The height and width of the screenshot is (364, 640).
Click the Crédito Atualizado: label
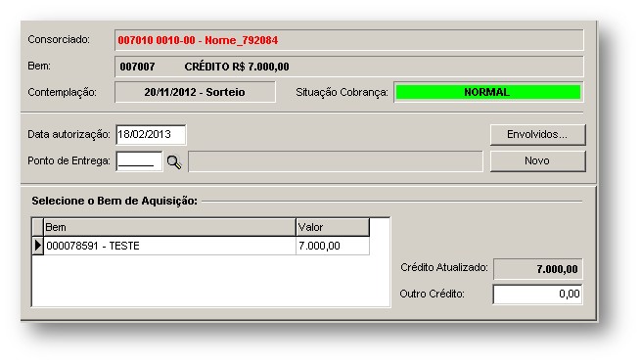444,268
